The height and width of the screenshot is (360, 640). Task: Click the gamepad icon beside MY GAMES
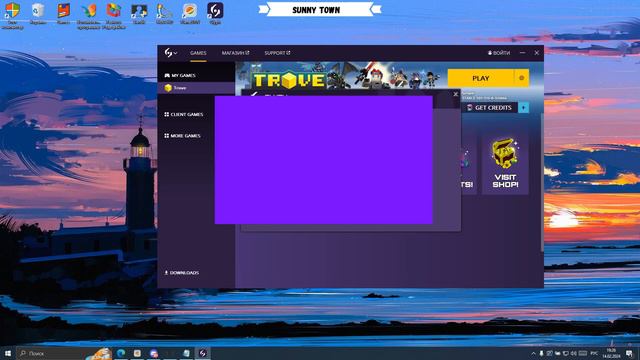pyautogui.click(x=167, y=76)
